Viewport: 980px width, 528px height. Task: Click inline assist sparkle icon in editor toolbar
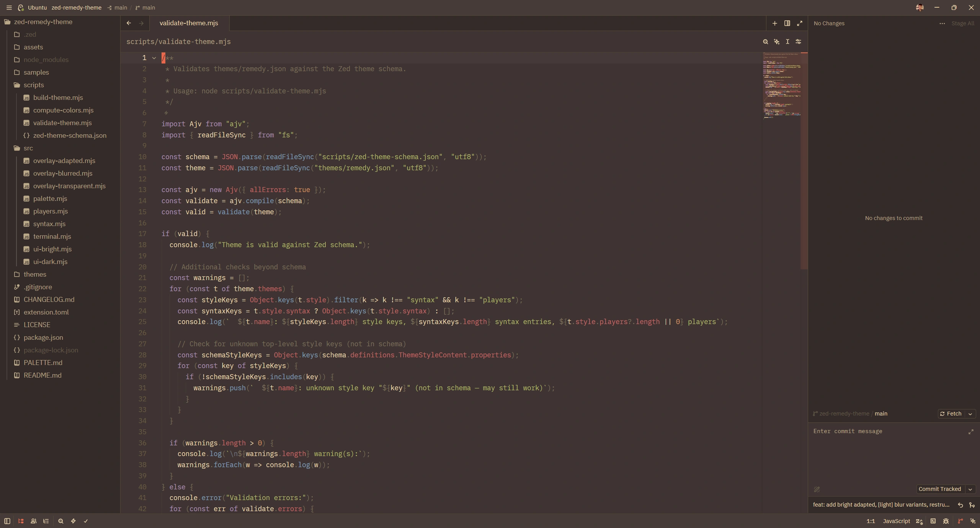776,42
